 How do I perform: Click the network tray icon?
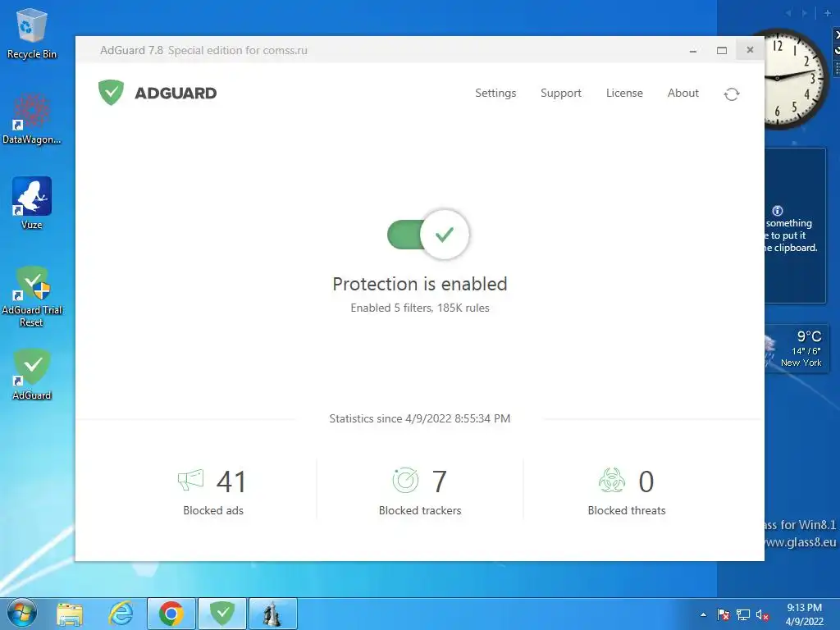(743, 614)
